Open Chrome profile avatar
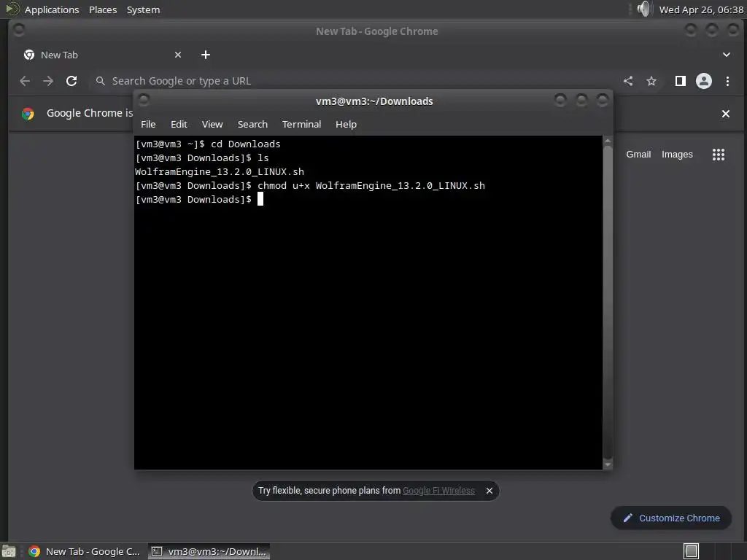Viewport: 747px width, 560px height. pyautogui.click(x=704, y=81)
